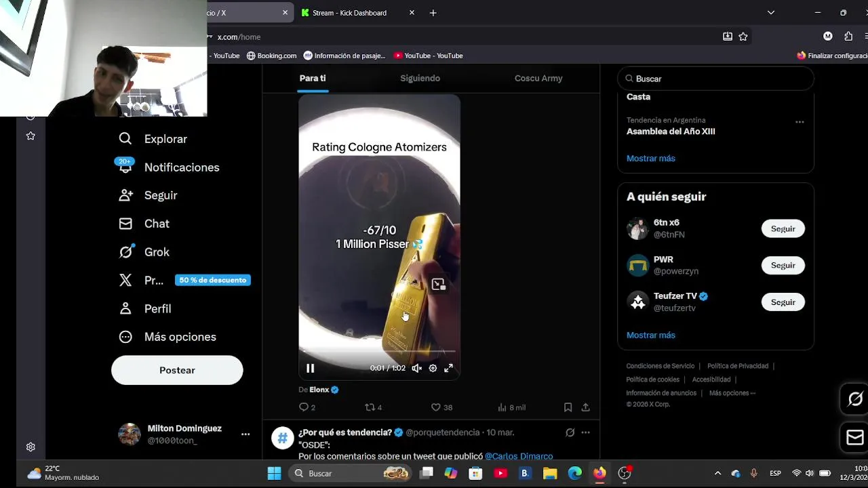Expand Más opciones in the sidebar

(x=167, y=337)
